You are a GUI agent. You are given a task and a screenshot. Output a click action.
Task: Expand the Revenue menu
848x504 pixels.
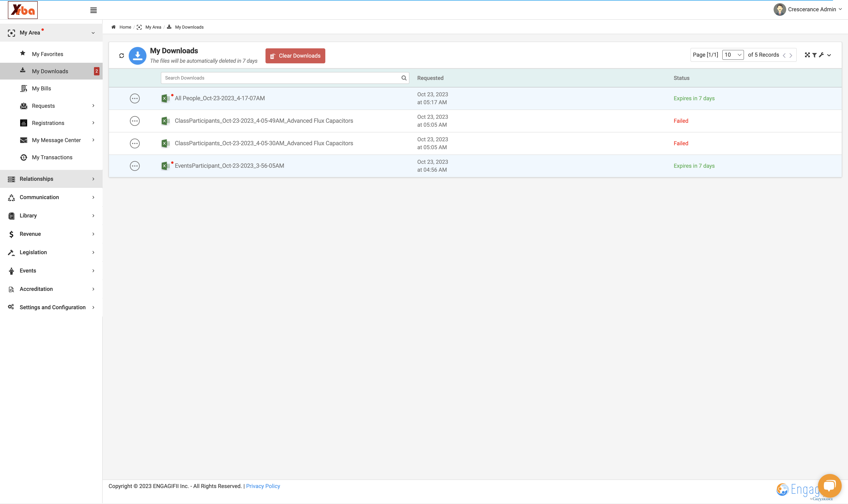pos(51,234)
